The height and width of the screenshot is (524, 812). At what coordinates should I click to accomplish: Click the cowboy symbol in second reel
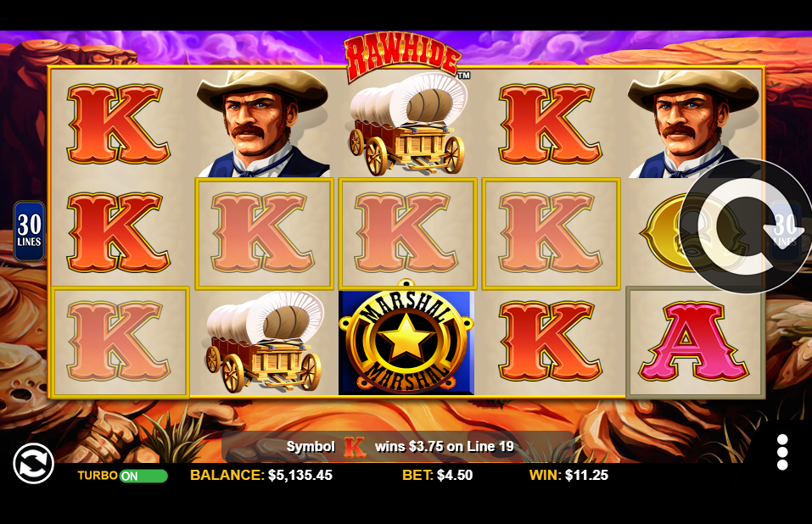point(263,124)
